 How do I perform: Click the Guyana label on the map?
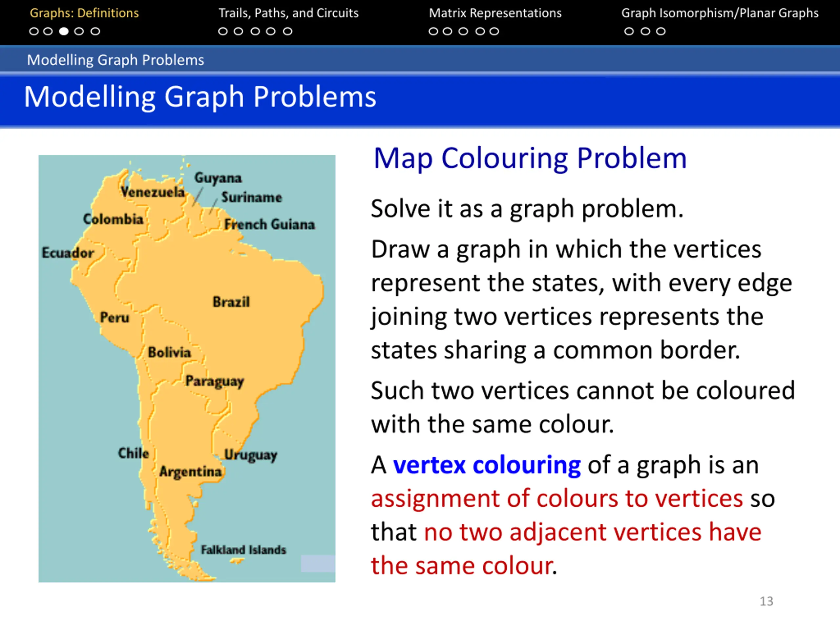click(218, 178)
